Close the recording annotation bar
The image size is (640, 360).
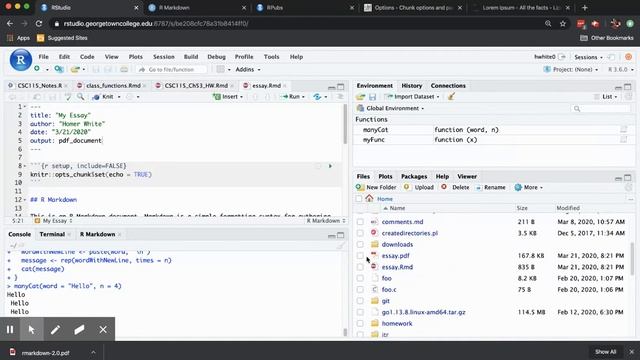pos(103,329)
